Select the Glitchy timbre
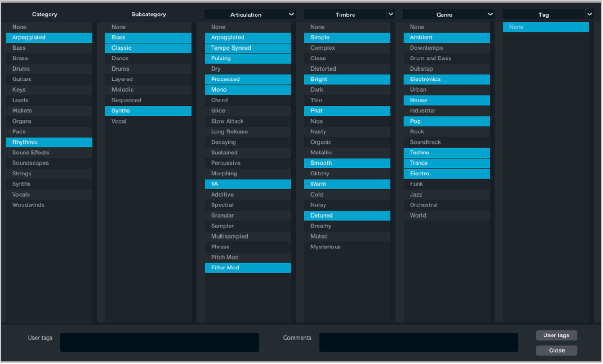 coord(346,173)
